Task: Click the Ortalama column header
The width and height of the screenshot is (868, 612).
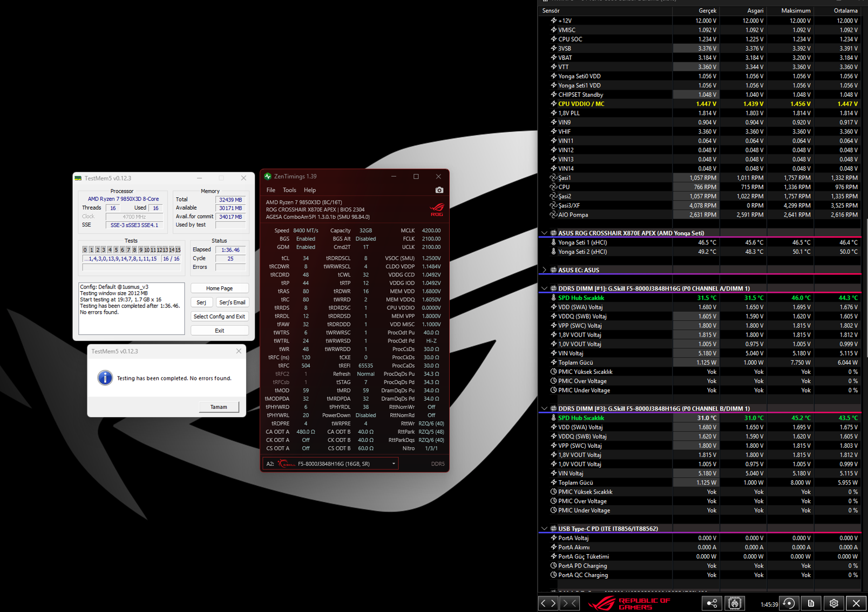Action: tap(837, 11)
